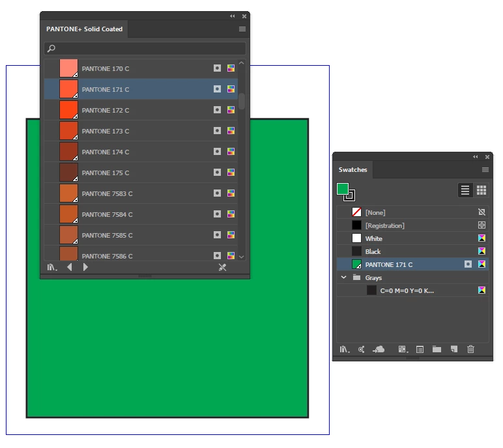Click spot color icon for PANTONE 7585 C

[217, 234]
